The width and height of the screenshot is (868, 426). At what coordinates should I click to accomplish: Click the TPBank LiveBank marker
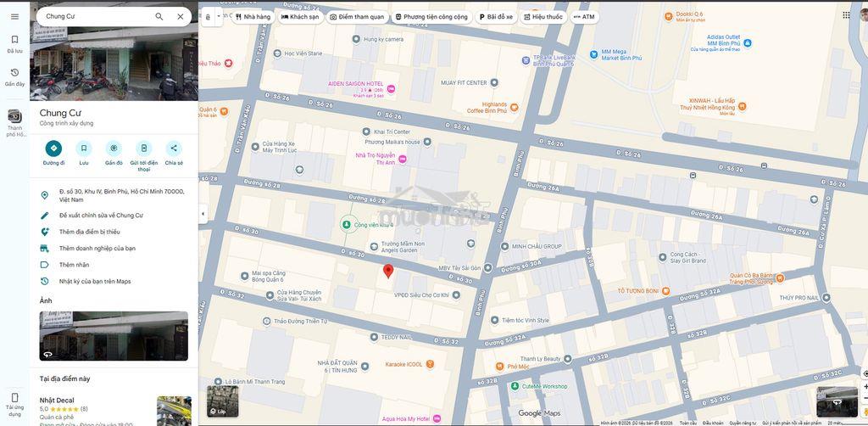point(526,60)
